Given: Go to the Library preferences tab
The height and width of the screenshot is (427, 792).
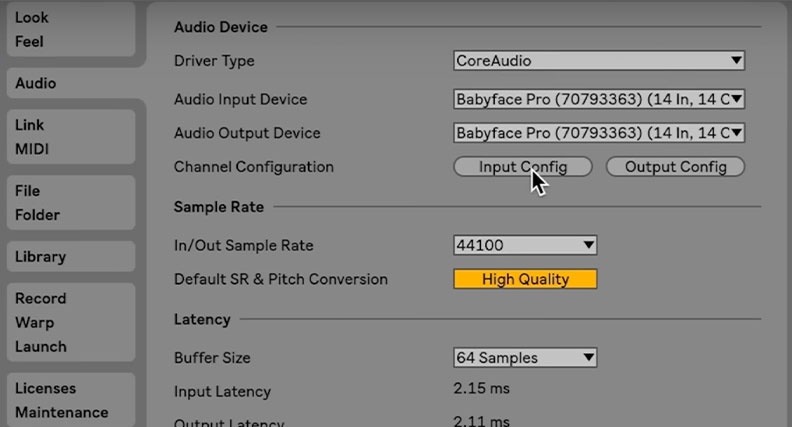Looking at the screenshot, I should point(66,257).
